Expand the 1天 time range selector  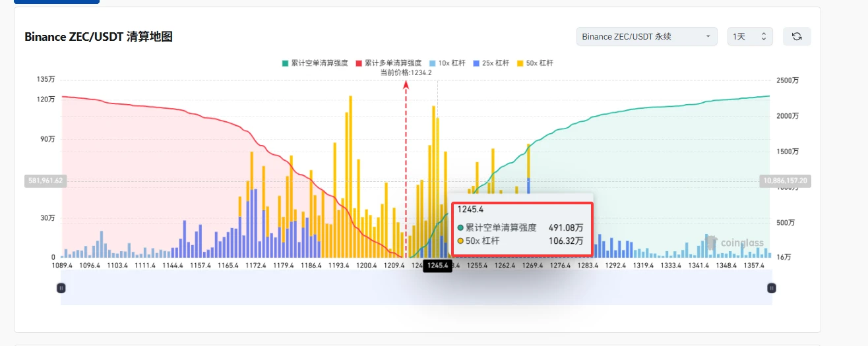750,37
